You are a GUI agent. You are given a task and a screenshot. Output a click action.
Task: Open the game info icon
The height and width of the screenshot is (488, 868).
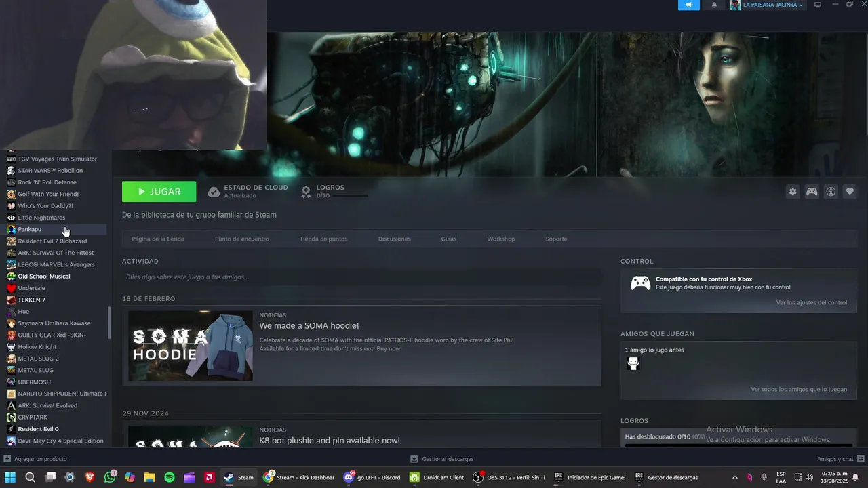(831, 192)
